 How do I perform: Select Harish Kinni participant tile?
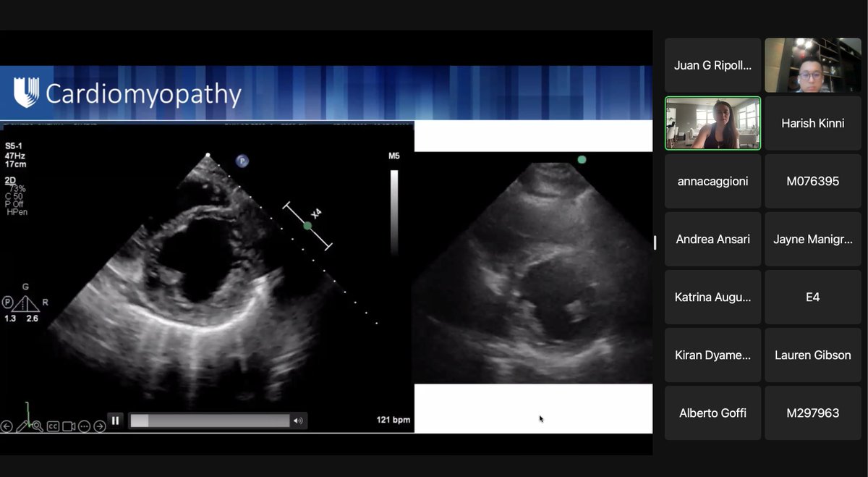pos(813,123)
